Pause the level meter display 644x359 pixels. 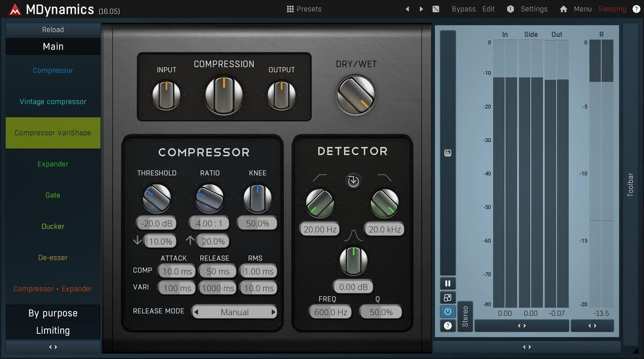tap(448, 283)
